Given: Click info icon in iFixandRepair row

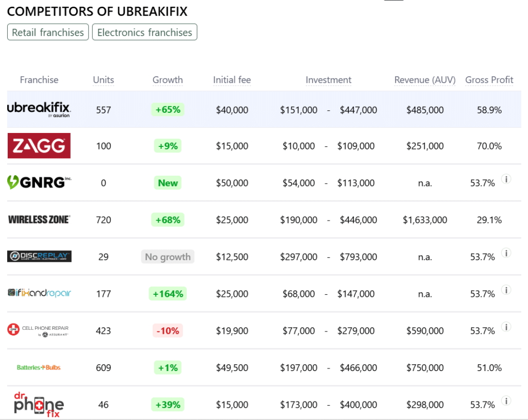Looking at the screenshot, I should coord(506,290).
